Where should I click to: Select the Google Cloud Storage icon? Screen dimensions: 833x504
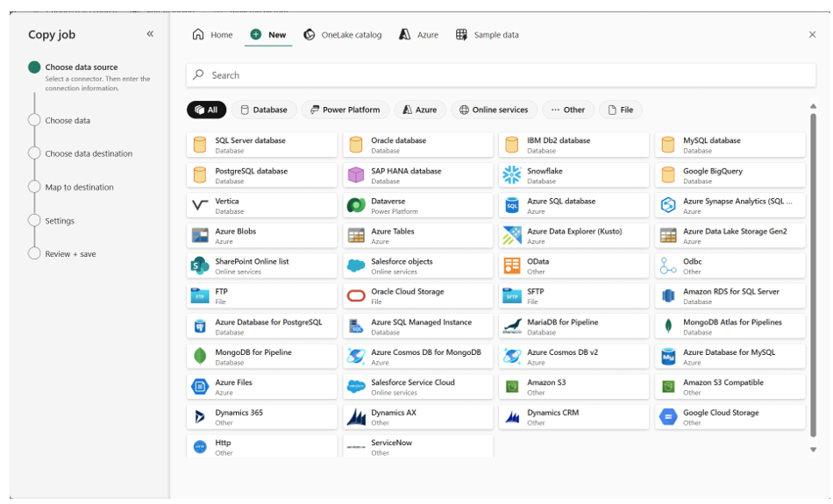[667, 417]
